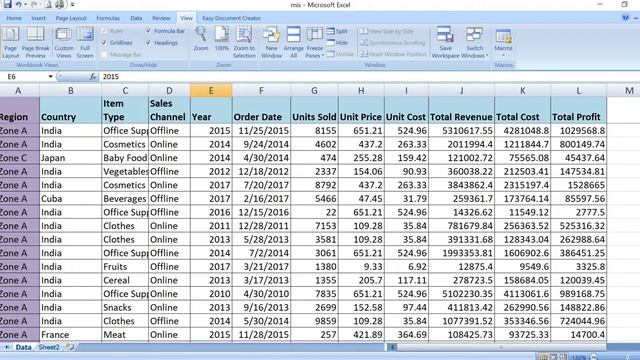
Task: Click Zoom to Selection
Action: (x=244, y=42)
